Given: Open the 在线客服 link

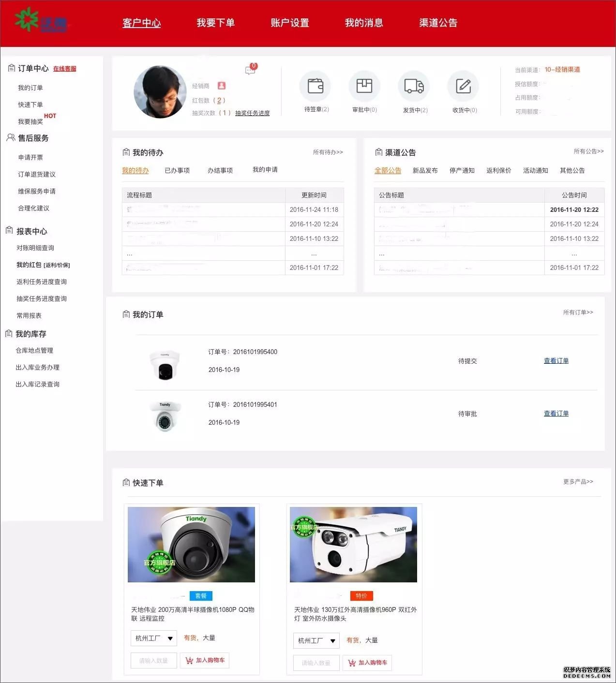Looking at the screenshot, I should point(65,69).
